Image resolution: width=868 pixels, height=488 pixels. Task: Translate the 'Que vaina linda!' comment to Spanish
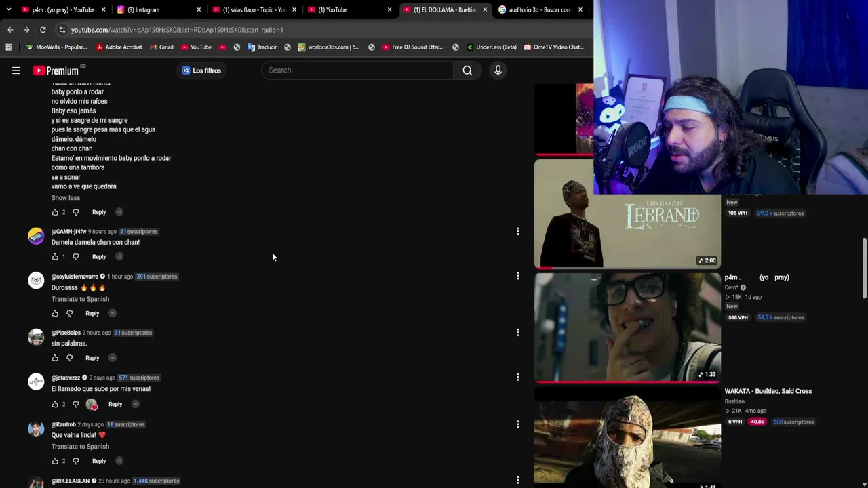[80, 447]
